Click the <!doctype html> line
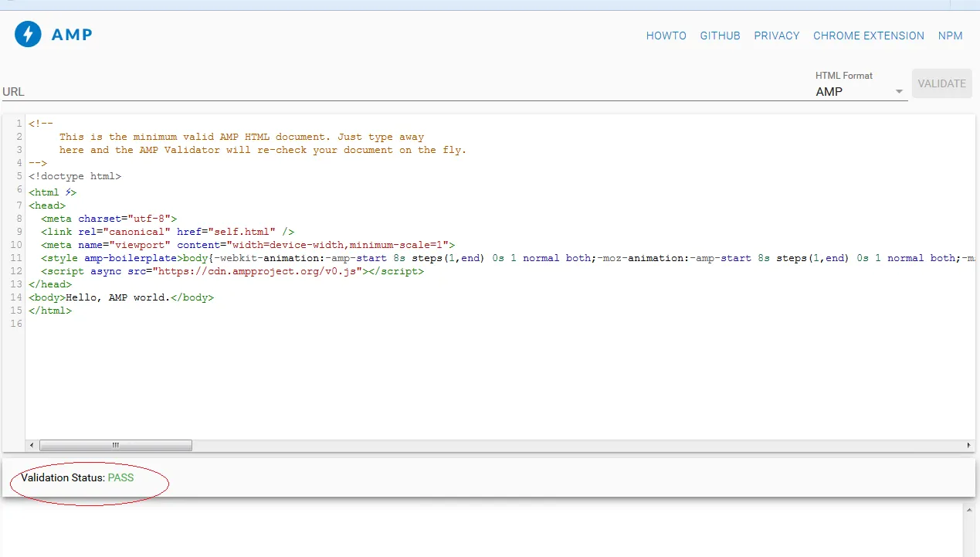The height and width of the screenshot is (557, 980). point(75,176)
